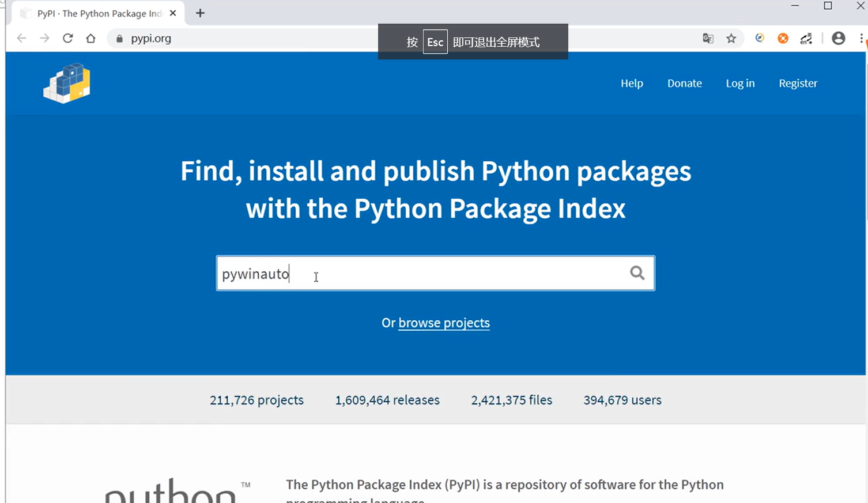Viewport: 868px width, 503px height.
Task: Maximize the browser window
Action: [x=828, y=6]
